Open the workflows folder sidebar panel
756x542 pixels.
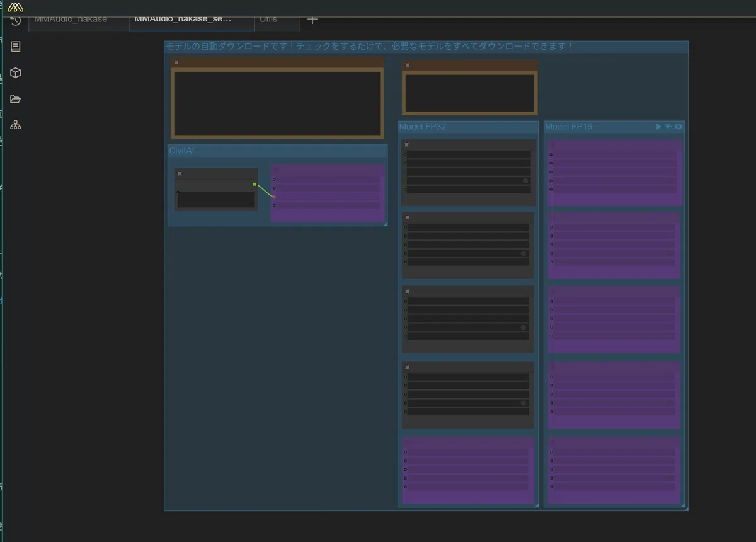(x=16, y=99)
